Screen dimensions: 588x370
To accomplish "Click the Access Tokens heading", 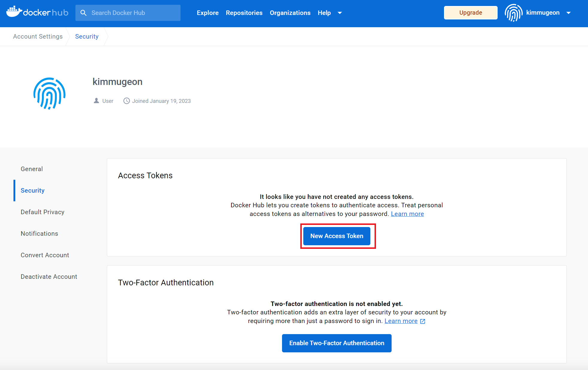I will [x=145, y=176].
